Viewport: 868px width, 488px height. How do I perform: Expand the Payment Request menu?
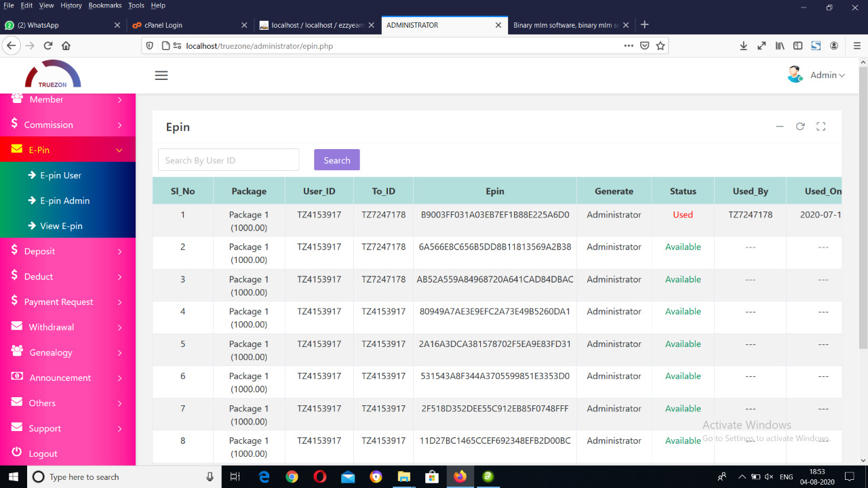pos(68,302)
